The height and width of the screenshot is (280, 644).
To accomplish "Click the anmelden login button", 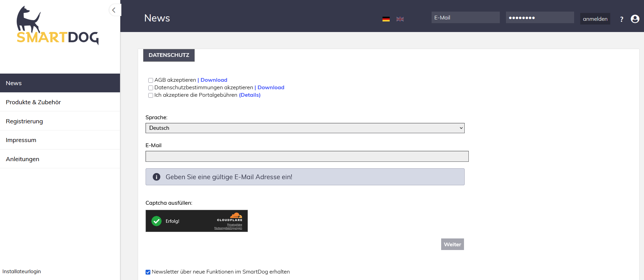I will [x=595, y=19].
